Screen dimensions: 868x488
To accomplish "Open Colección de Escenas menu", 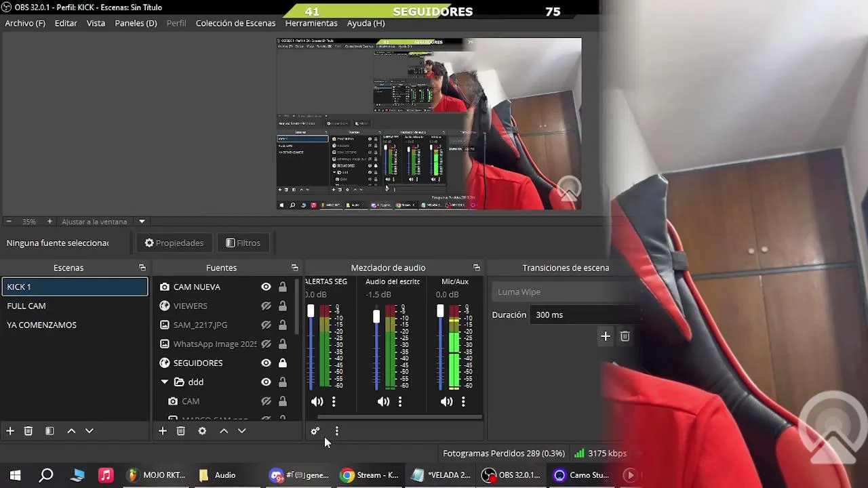I will 235,23.
